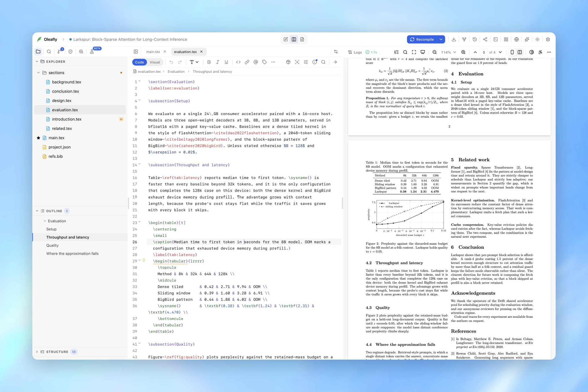Viewport: 588px width, 392px height.
Task: Open the version history clock icon
Action: (x=475, y=39)
